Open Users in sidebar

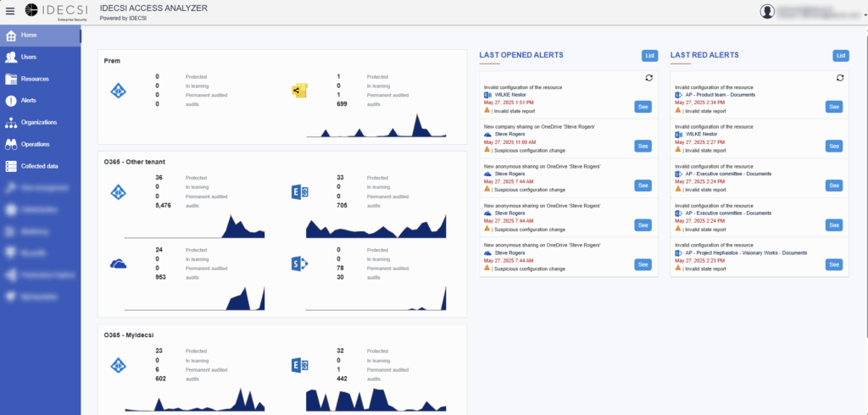click(41, 57)
